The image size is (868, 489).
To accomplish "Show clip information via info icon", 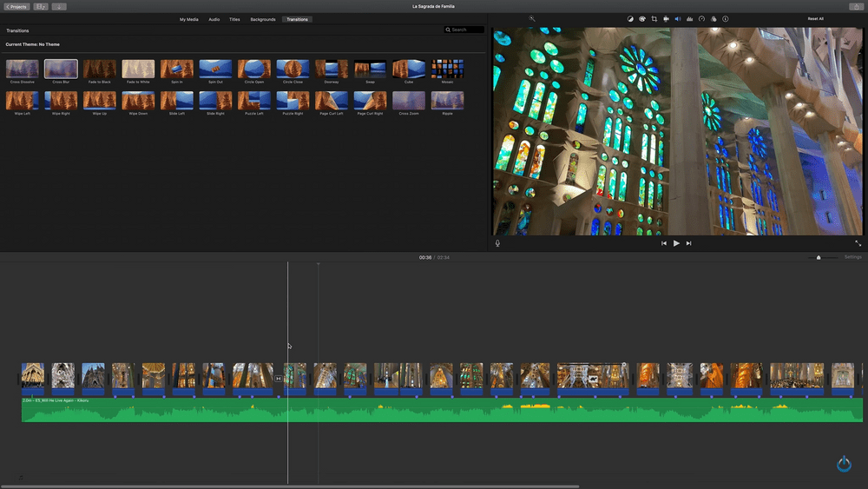I will click(x=726, y=18).
